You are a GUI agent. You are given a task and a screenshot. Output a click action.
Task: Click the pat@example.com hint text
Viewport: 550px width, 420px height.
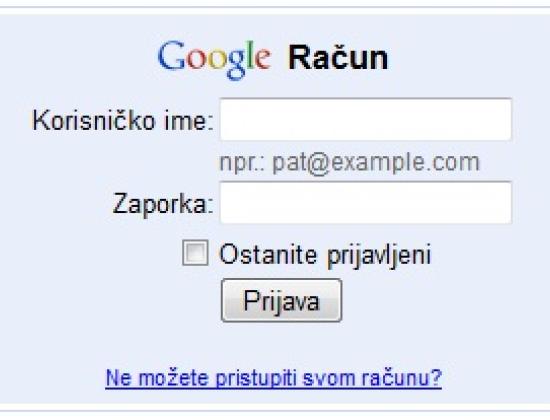[x=376, y=163]
